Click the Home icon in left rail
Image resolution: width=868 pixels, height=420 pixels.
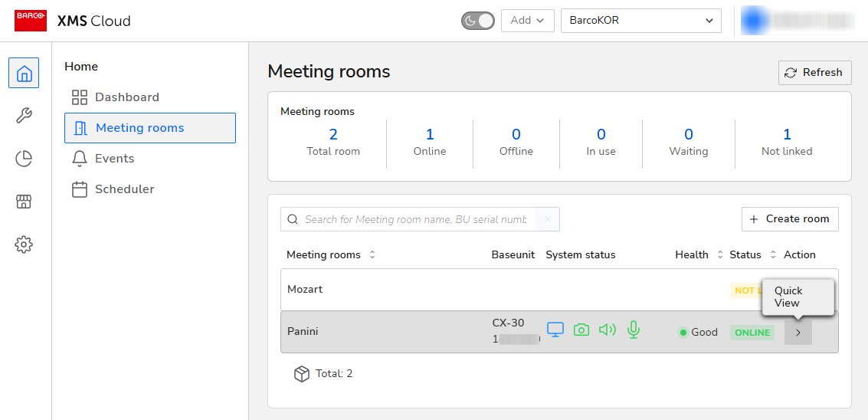[24, 74]
